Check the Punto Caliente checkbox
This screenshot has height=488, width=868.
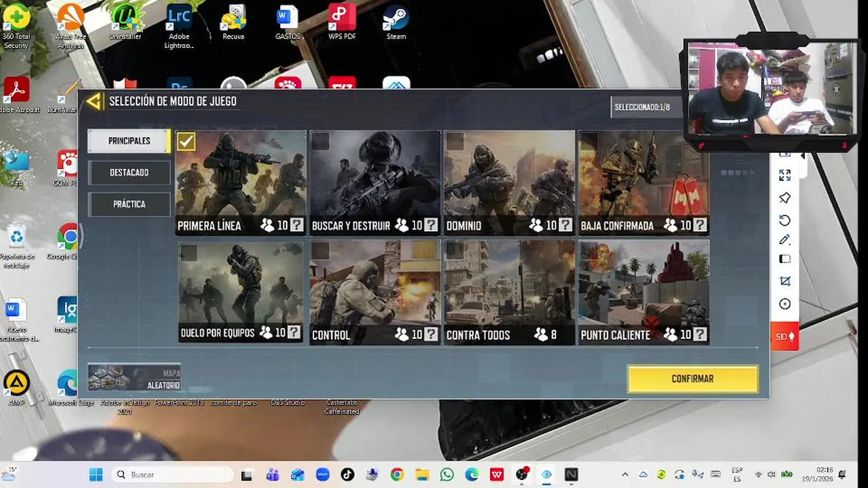[x=589, y=251]
